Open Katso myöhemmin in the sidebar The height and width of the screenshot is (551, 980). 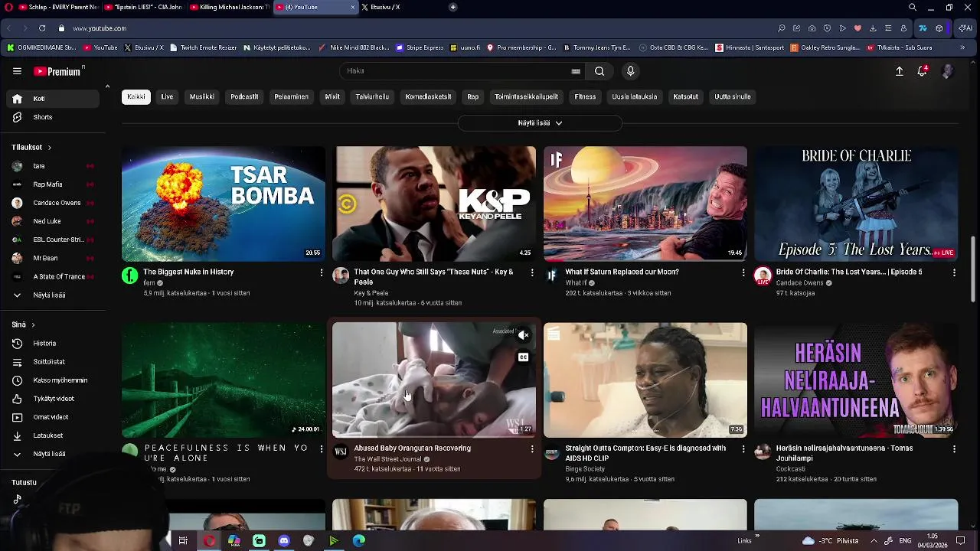tap(52, 380)
